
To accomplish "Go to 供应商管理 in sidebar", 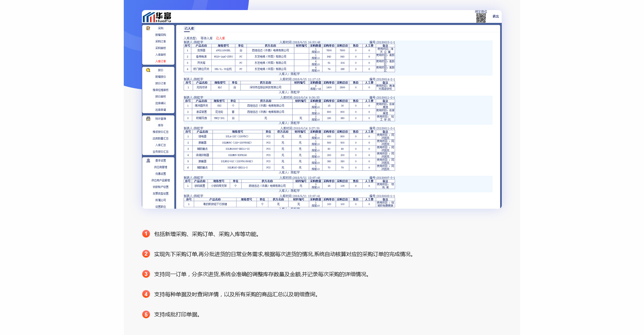I will coord(160,167).
